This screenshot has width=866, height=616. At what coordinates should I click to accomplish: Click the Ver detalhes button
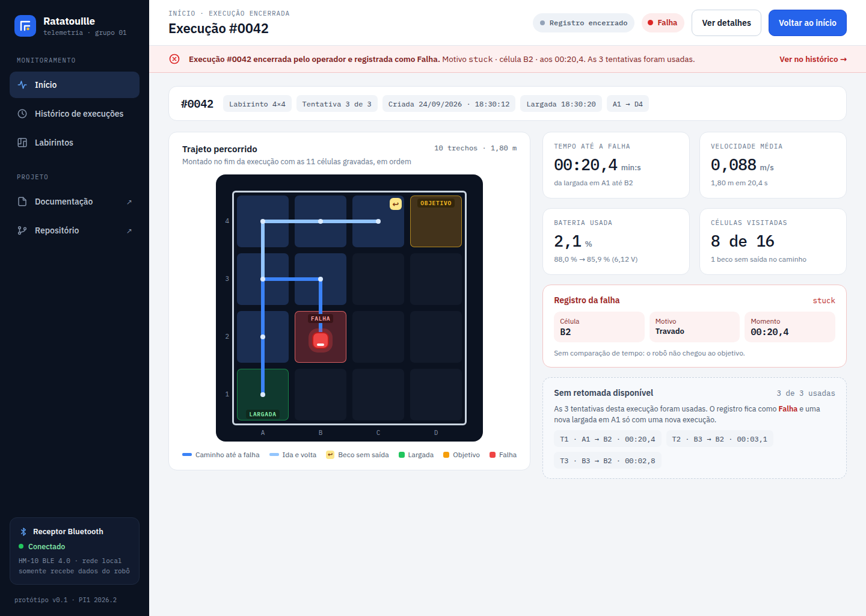(726, 23)
